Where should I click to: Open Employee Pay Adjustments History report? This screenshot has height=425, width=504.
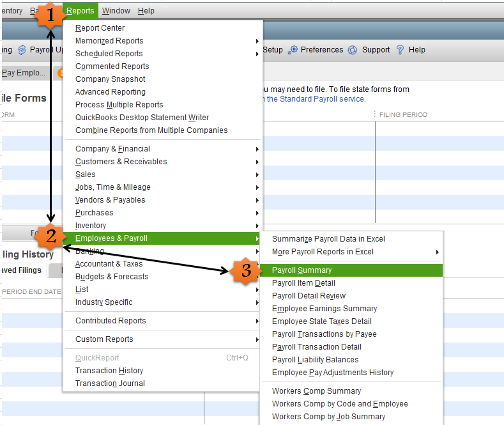coord(333,373)
